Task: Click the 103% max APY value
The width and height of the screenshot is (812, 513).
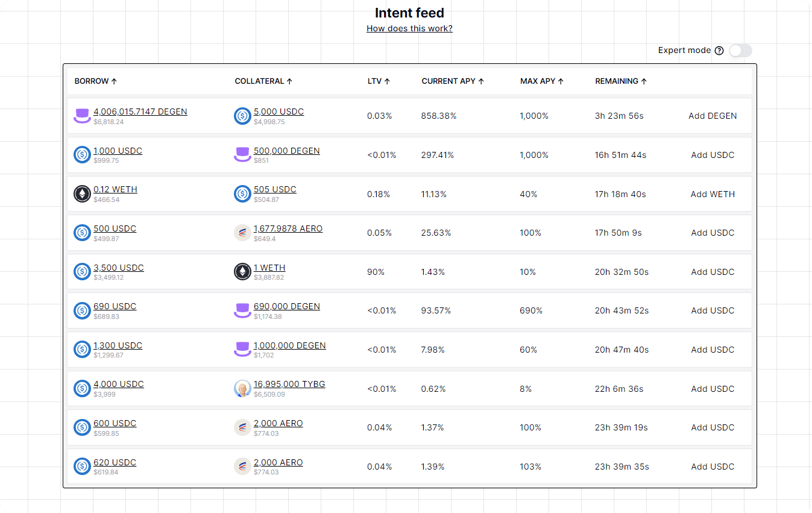Action: pyautogui.click(x=530, y=467)
